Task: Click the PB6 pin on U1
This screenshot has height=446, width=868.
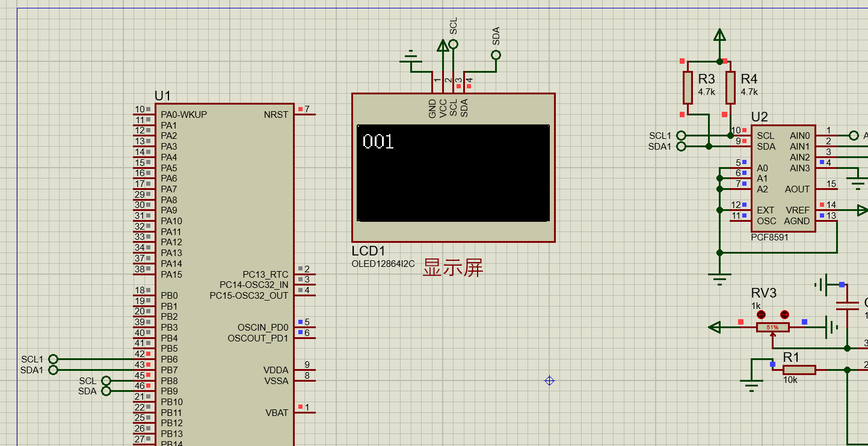Action: click(x=169, y=359)
